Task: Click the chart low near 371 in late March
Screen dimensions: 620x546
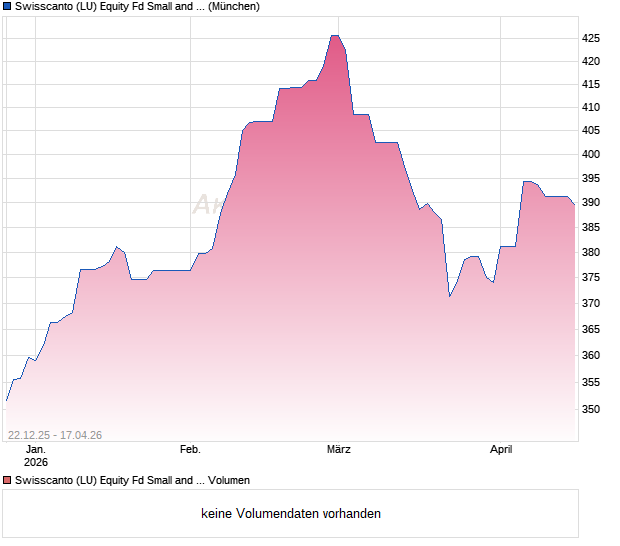Action: tap(450, 296)
